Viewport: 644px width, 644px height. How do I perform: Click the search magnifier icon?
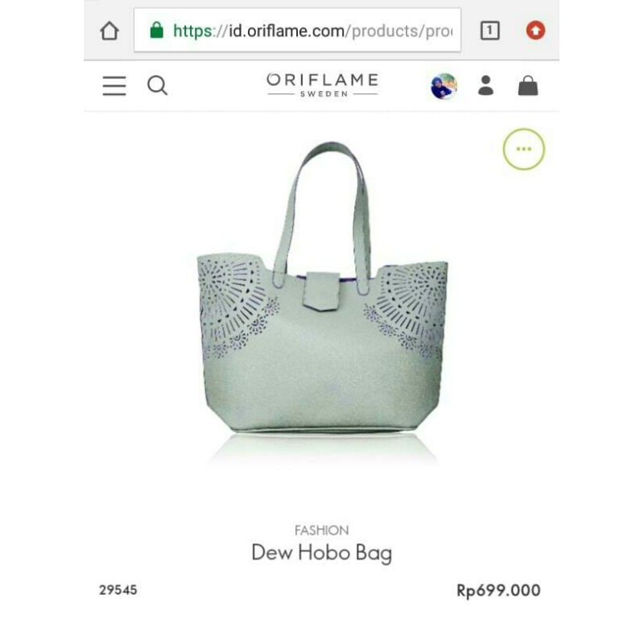(157, 86)
